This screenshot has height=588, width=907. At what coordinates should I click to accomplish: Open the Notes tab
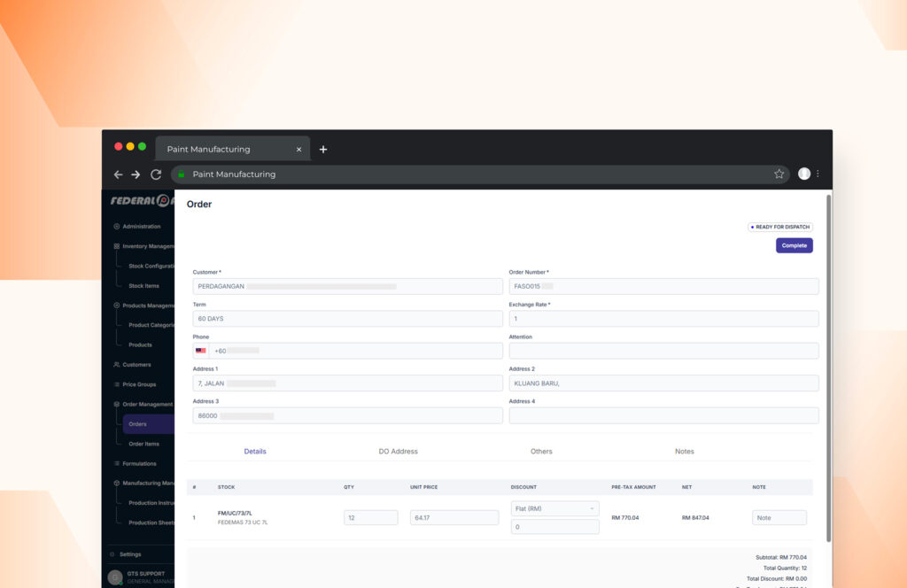point(685,452)
